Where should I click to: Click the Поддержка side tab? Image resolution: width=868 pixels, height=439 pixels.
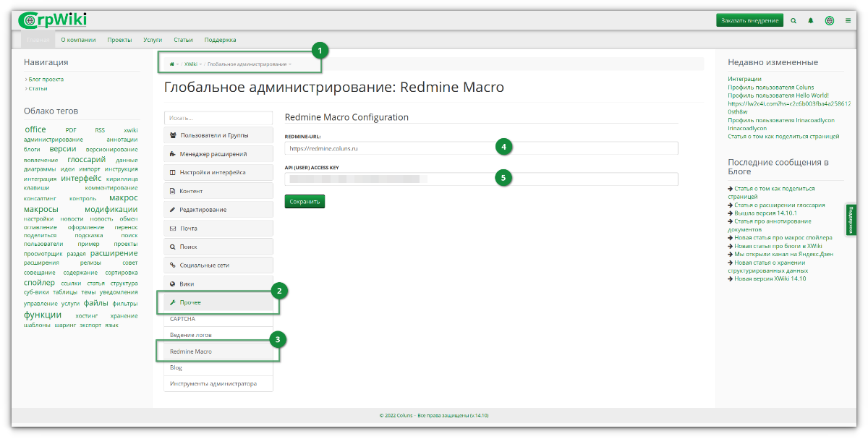coord(851,219)
